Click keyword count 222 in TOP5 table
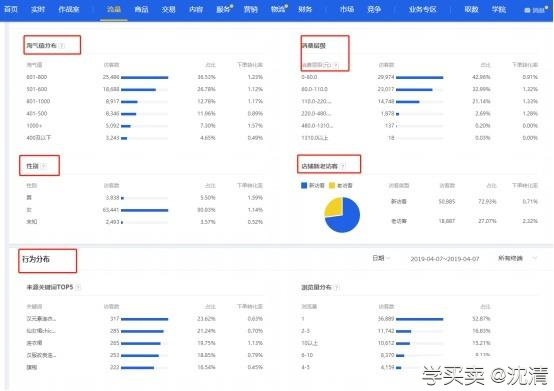 pyautogui.click(x=114, y=367)
